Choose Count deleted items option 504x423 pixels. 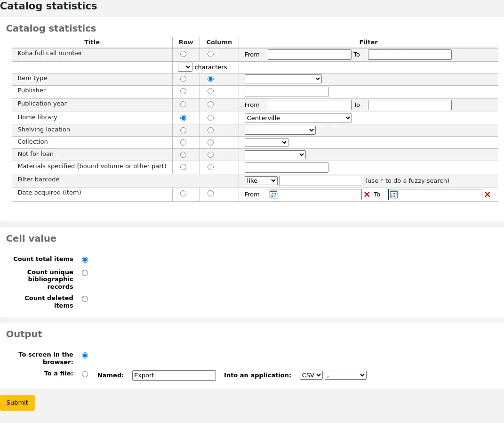(85, 299)
